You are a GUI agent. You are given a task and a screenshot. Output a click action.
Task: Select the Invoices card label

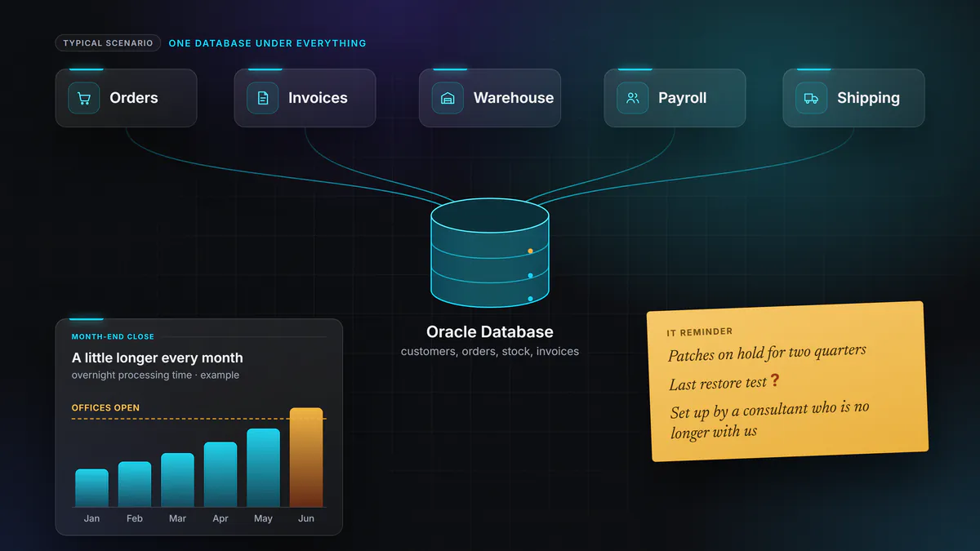point(318,98)
